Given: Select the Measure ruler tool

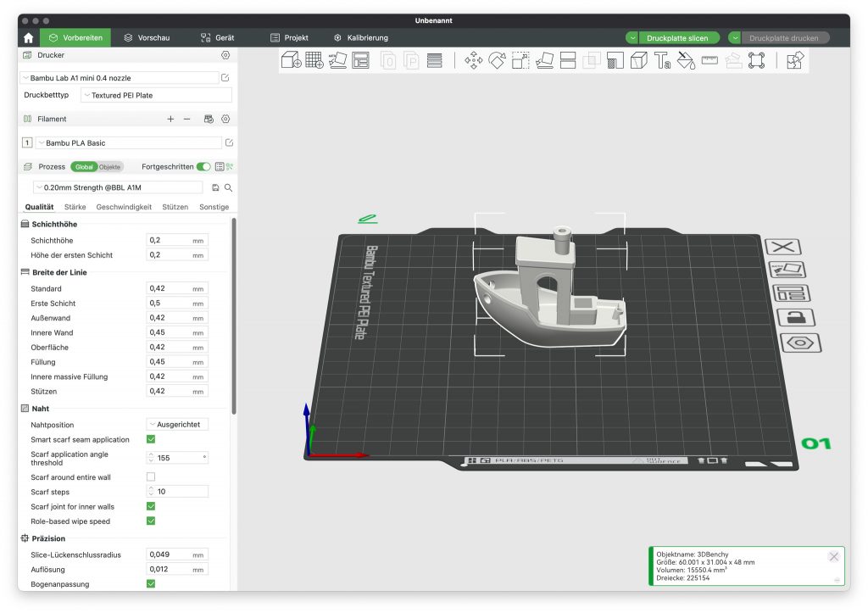Looking at the screenshot, I should point(709,60).
